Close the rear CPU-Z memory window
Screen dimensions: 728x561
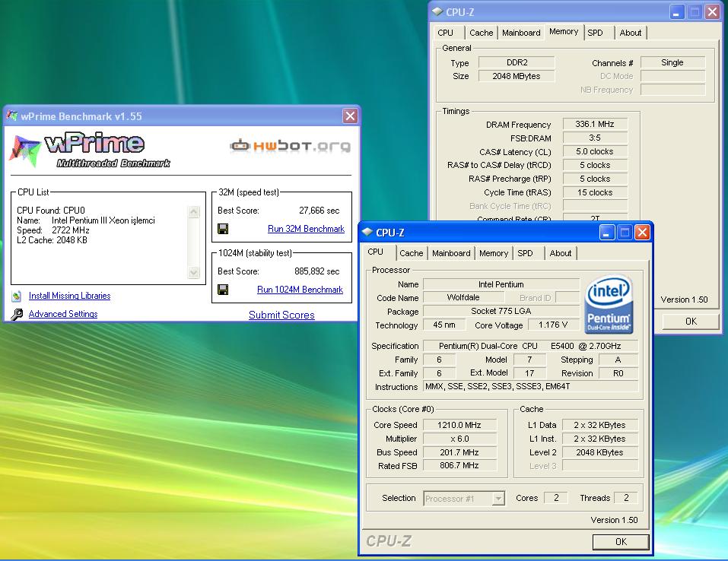click(x=712, y=12)
